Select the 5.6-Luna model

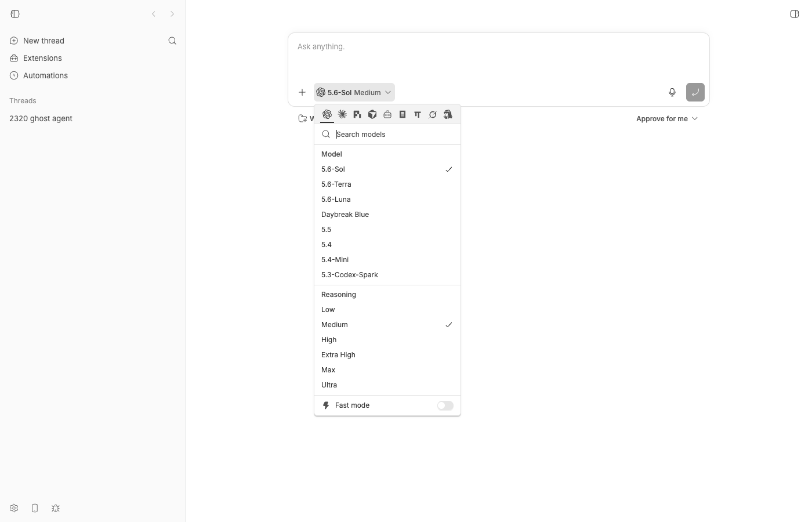[387, 200]
